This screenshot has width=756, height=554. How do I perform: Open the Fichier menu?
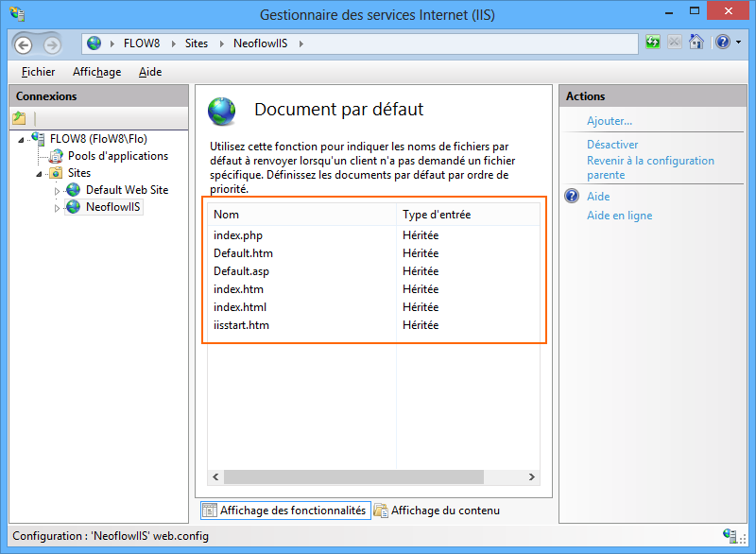pyautogui.click(x=38, y=72)
